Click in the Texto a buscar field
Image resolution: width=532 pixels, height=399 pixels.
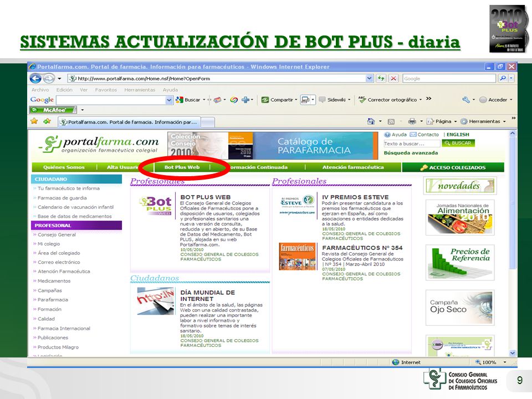pyautogui.click(x=412, y=144)
